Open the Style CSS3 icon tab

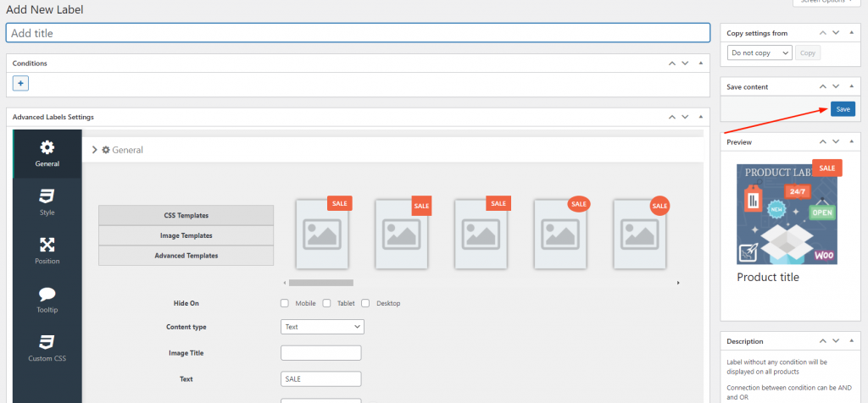coord(47,202)
